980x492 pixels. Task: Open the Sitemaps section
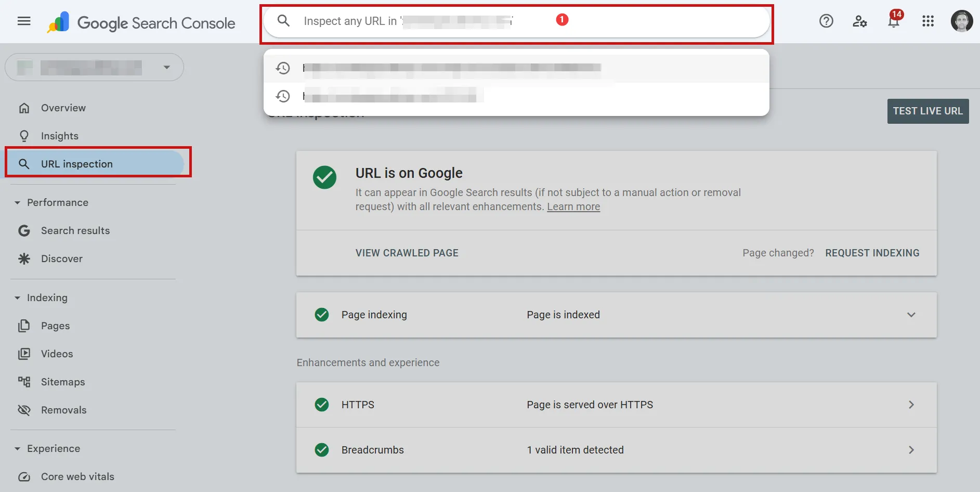click(x=63, y=381)
